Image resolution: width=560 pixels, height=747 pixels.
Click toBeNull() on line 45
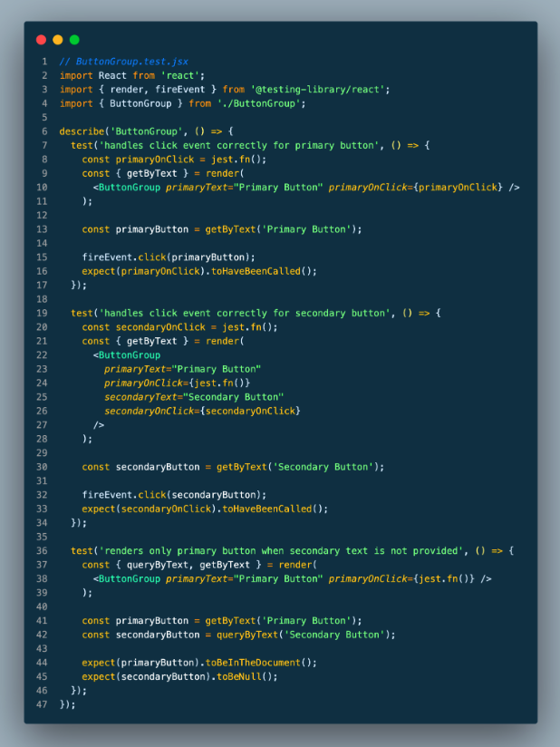coord(245,676)
